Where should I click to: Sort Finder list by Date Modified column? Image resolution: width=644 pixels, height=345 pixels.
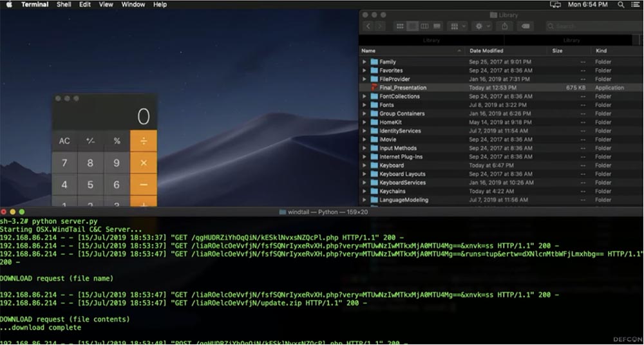507,51
